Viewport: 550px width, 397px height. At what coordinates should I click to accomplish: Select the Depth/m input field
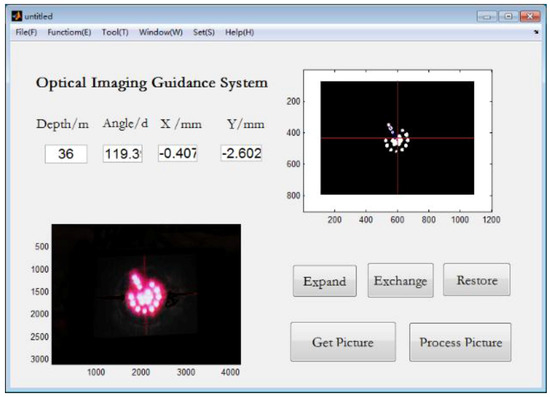pyautogui.click(x=66, y=154)
